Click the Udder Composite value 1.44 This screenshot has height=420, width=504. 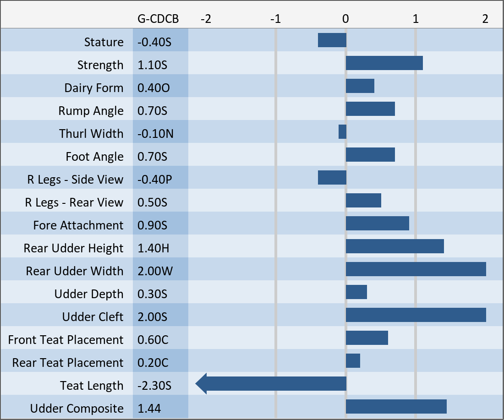pyautogui.click(x=149, y=409)
